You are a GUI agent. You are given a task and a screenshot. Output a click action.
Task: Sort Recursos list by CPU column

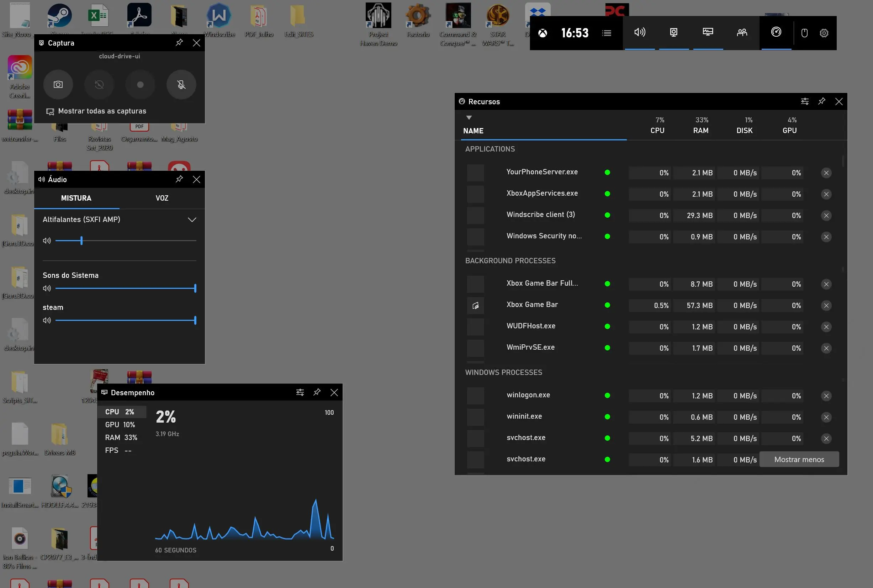657,131
